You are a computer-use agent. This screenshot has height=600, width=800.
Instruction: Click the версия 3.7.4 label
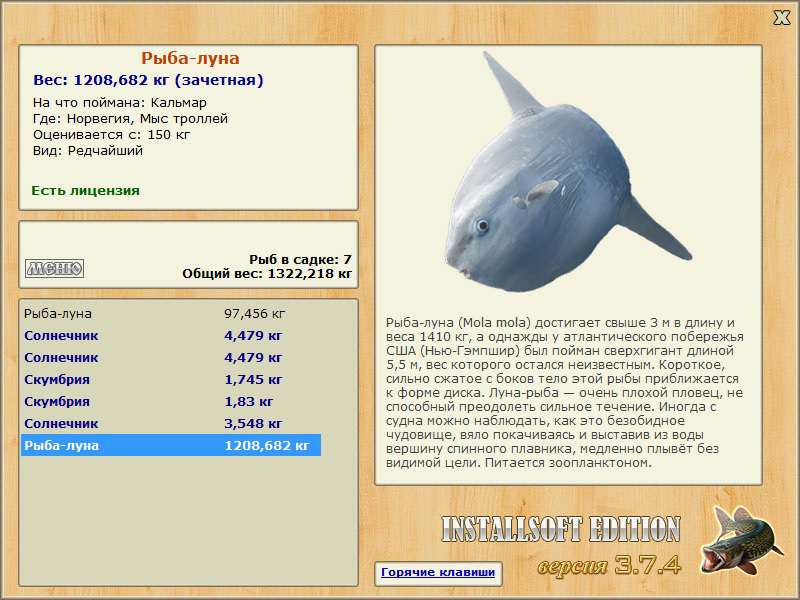[609, 565]
